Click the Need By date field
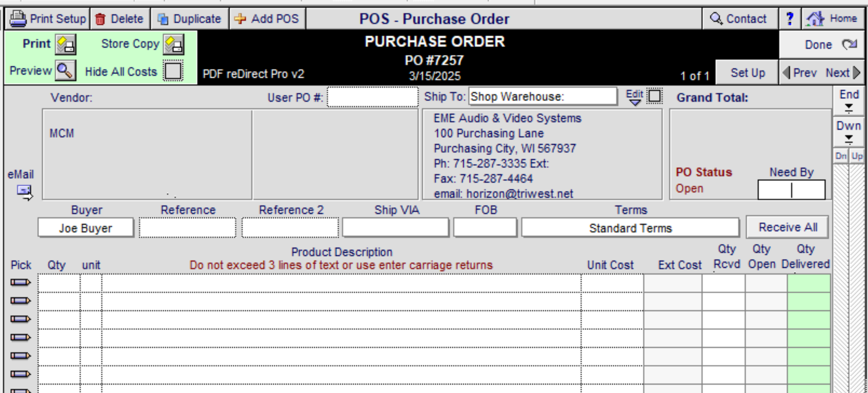This screenshot has width=868, height=393. click(x=791, y=190)
